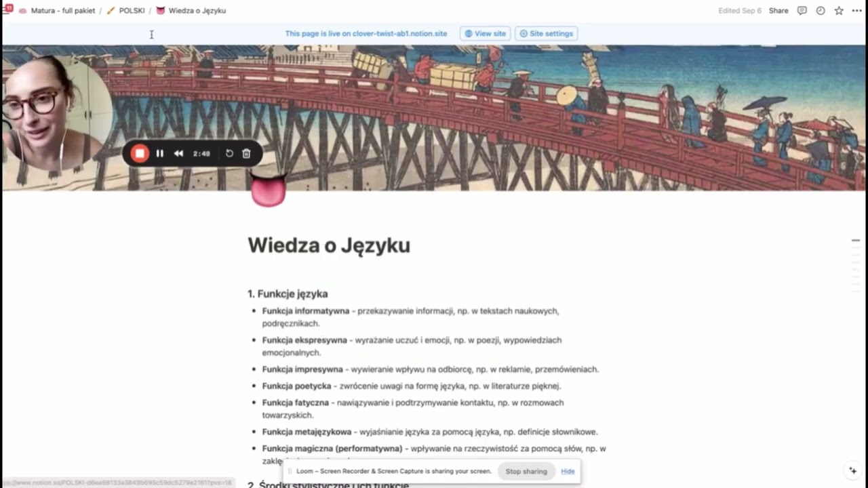Delete the Loom recording with trash icon
The image size is (868, 488).
[x=246, y=153]
